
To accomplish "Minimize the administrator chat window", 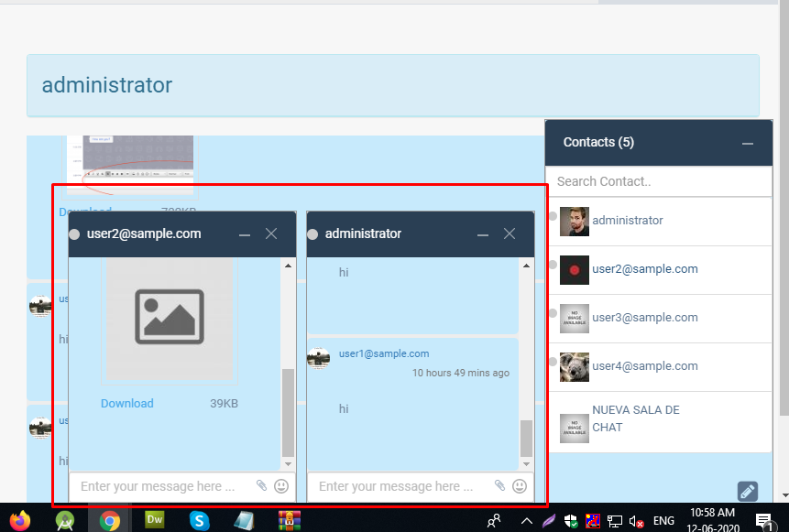I will 483,234.
